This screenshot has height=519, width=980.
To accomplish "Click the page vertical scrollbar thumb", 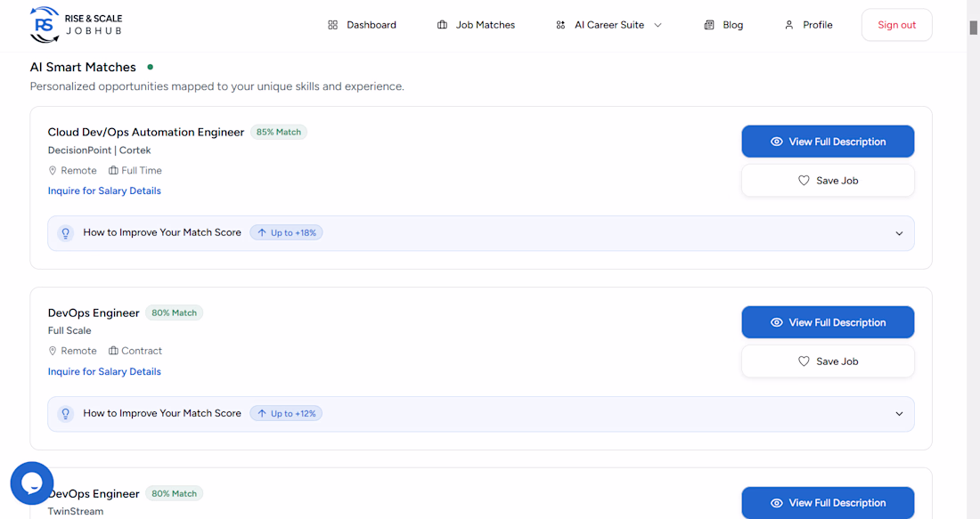I will tap(973, 28).
